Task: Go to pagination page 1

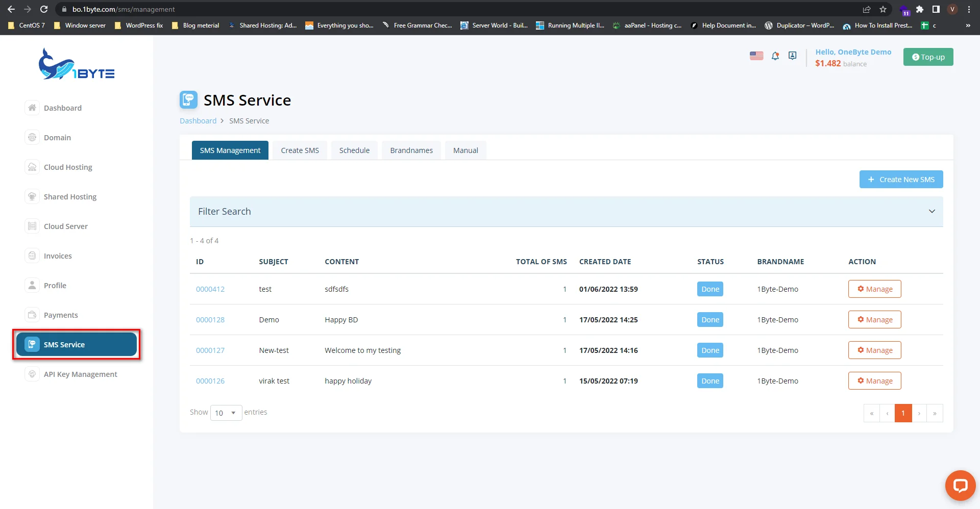Action: coord(903,413)
